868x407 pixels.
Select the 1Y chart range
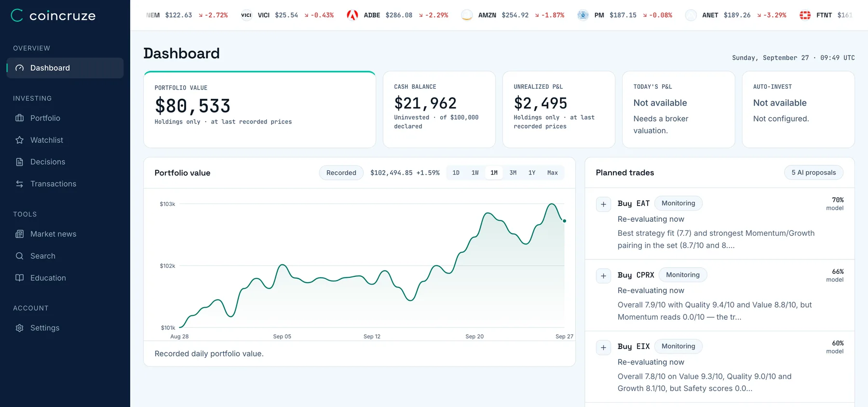(x=532, y=173)
